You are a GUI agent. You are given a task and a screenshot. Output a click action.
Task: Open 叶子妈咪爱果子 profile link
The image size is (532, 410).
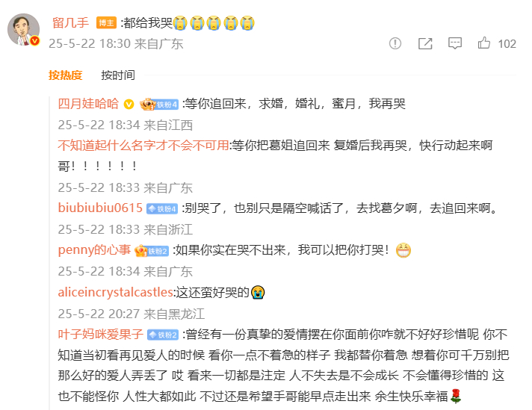tap(101, 335)
